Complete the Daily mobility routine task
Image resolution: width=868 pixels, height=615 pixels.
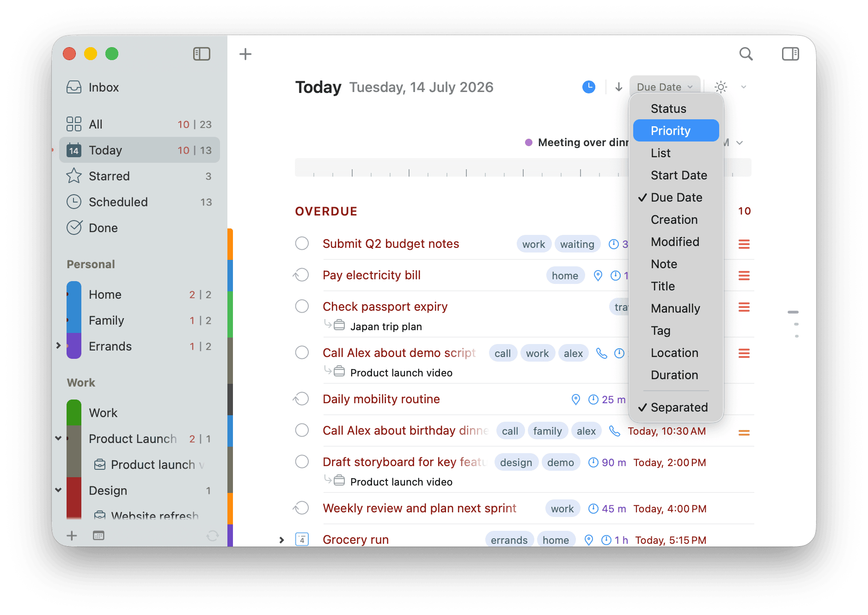pyautogui.click(x=301, y=399)
